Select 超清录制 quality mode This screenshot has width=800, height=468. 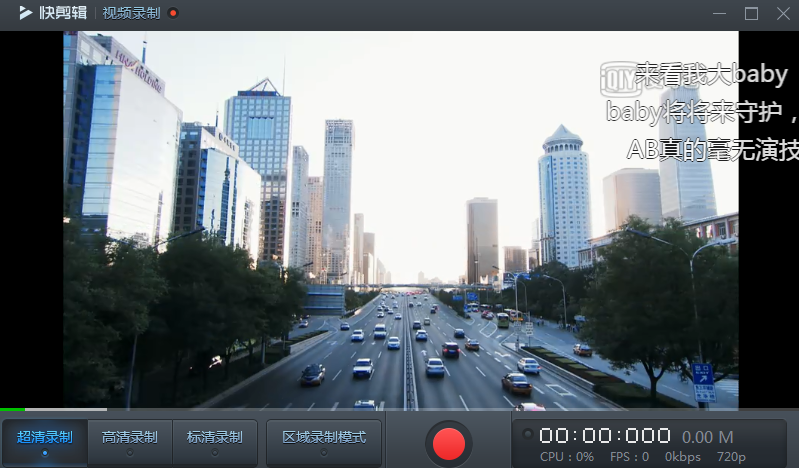[x=45, y=442]
